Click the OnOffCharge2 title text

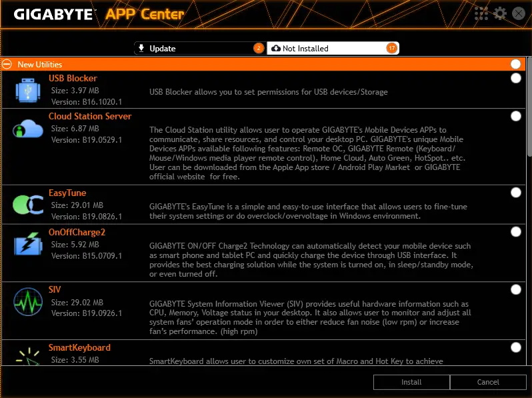pyautogui.click(x=77, y=232)
